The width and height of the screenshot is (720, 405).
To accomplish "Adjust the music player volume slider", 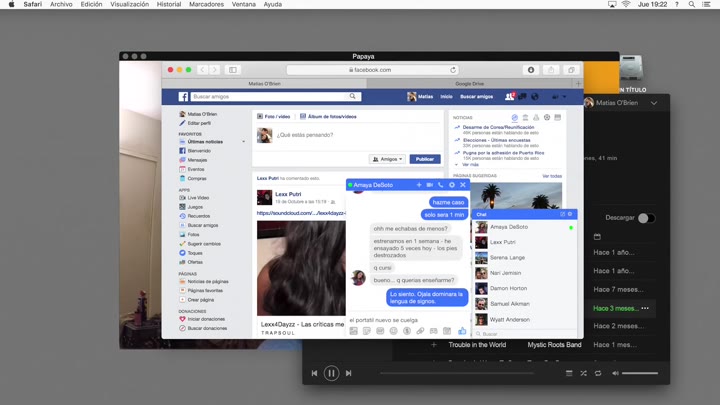I will [x=640, y=373].
